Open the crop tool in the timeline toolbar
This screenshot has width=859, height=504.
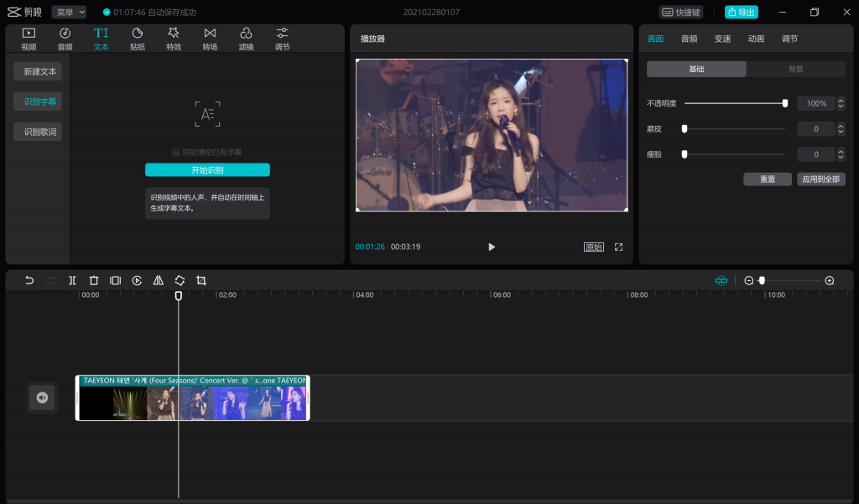click(x=201, y=280)
